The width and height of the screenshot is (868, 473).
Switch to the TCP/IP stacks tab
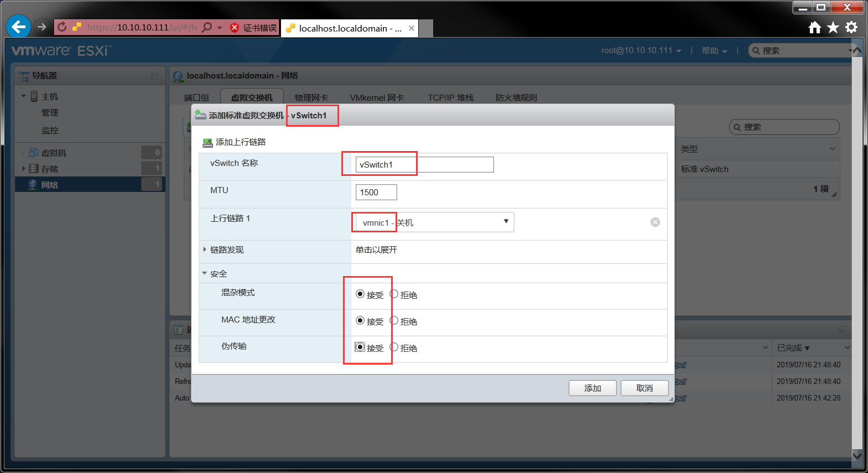450,98
